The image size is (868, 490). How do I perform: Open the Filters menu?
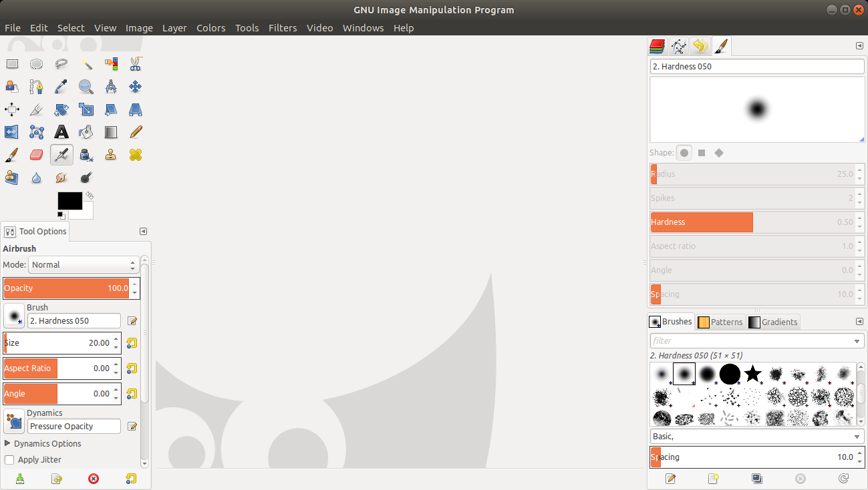(283, 28)
